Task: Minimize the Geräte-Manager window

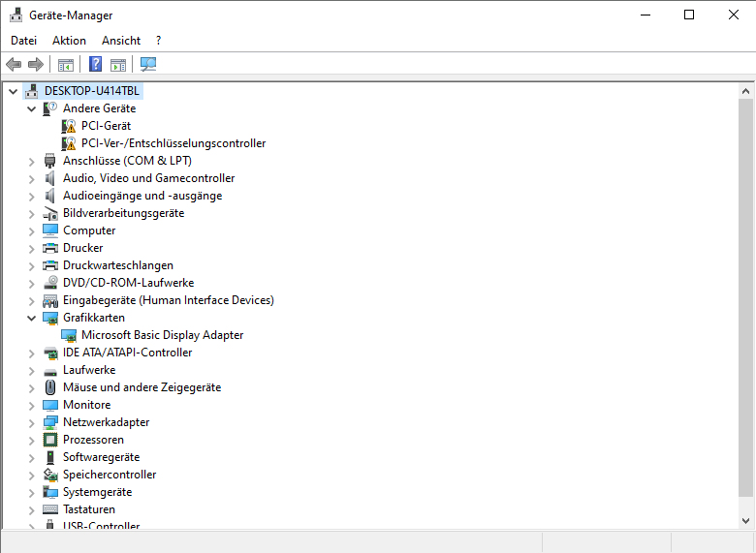Action: (x=646, y=15)
